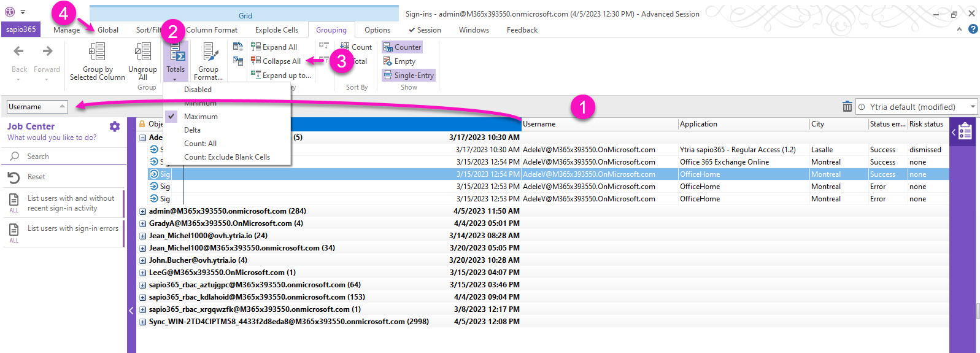
Task: Click the Username grouping field box
Action: point(37,107)
